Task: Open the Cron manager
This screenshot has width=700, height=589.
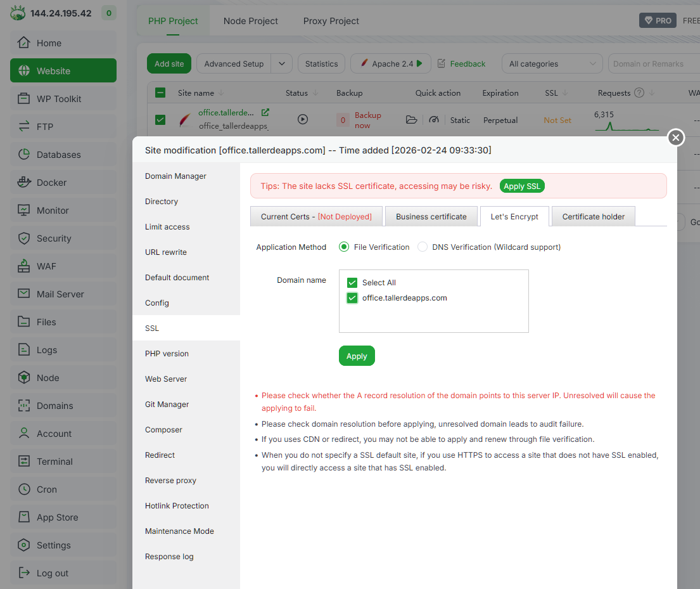Action: (x=63, y=489)
